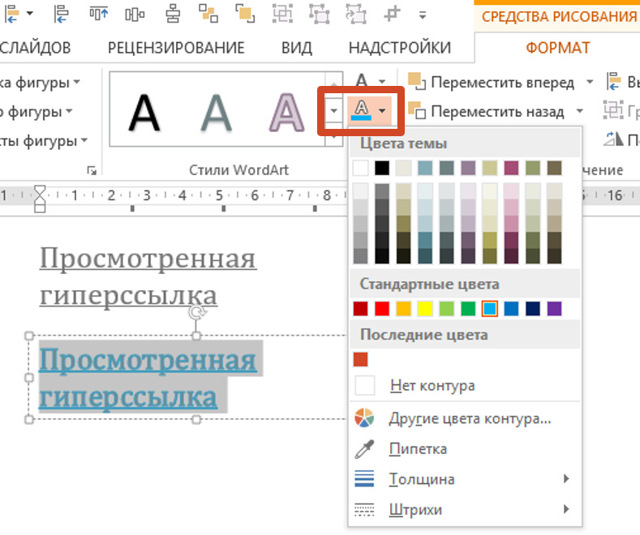Pick the light green standard color
This screenshot has width=640, height=535.
[x=447, y=309]
